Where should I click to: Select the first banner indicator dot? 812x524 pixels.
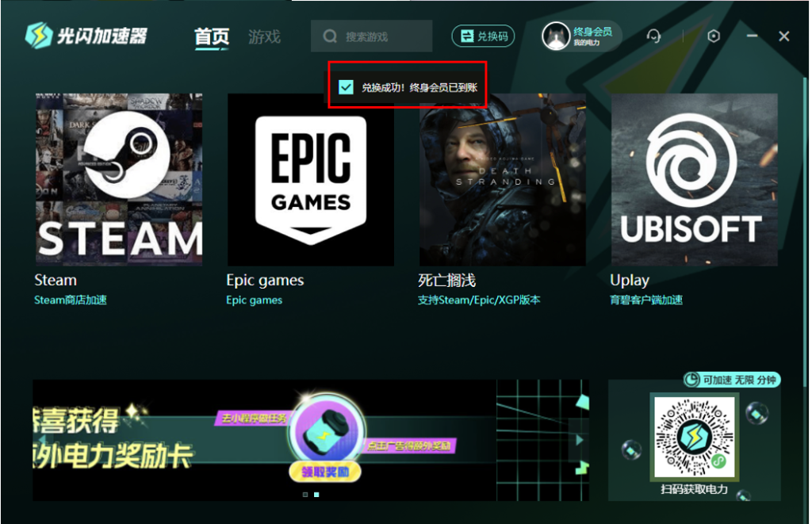[x=305, y=495]
